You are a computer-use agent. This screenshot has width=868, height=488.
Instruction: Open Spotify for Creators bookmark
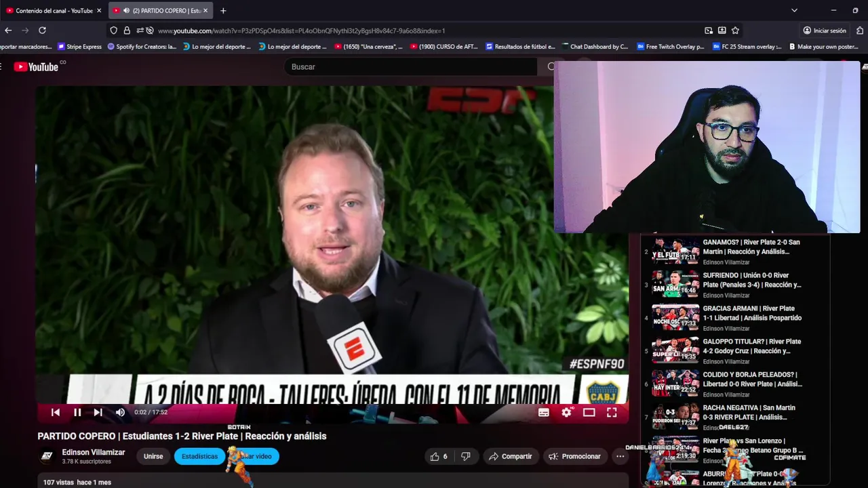pos(142,47)
